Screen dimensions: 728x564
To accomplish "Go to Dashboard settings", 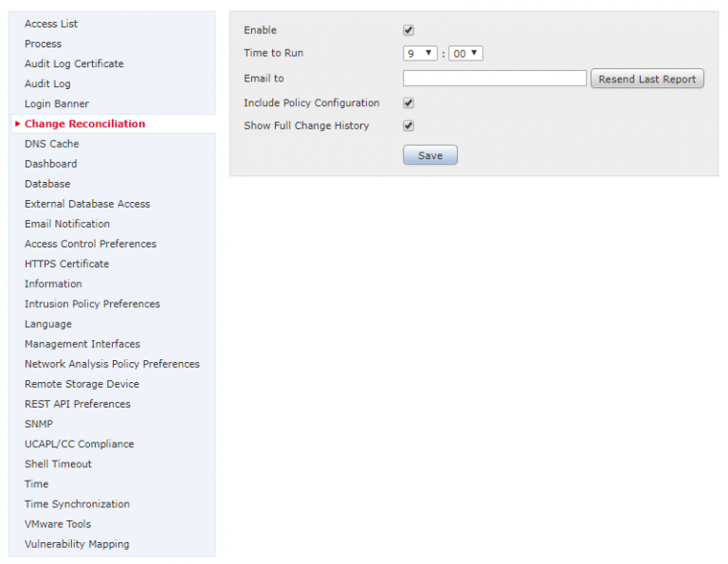I will point(51,164).
